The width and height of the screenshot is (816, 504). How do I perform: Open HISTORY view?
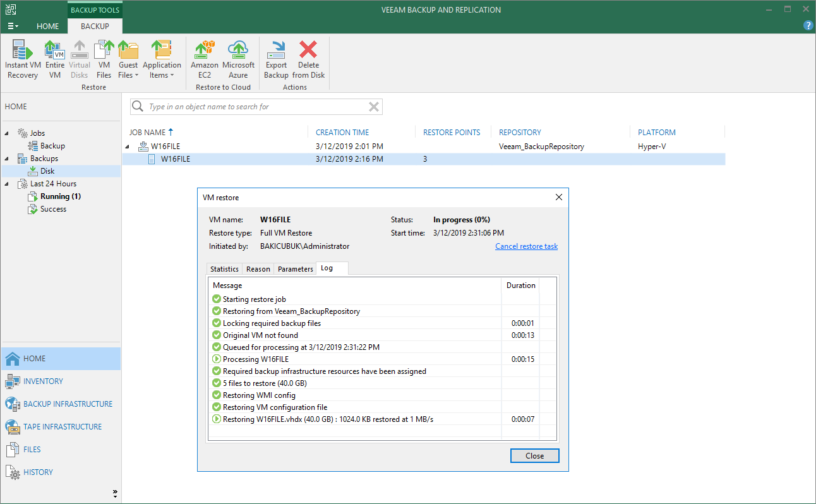[x=61, y=472]
